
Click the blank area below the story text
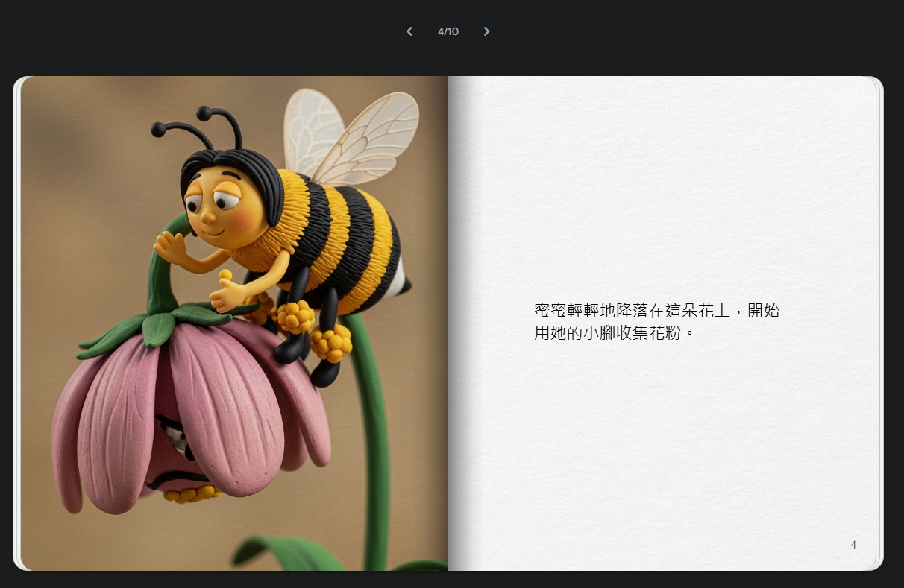(x=656, y=447)
